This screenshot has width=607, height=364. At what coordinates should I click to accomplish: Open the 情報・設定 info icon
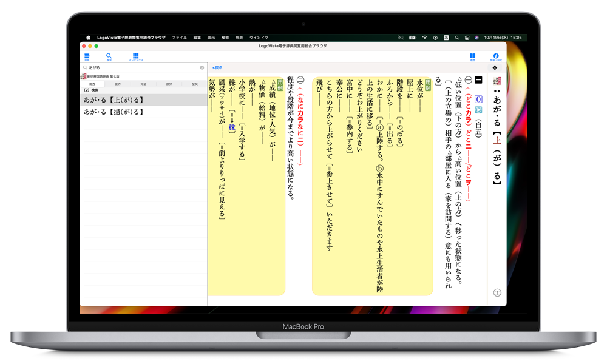pyautogui.click(x=495, y=57)
